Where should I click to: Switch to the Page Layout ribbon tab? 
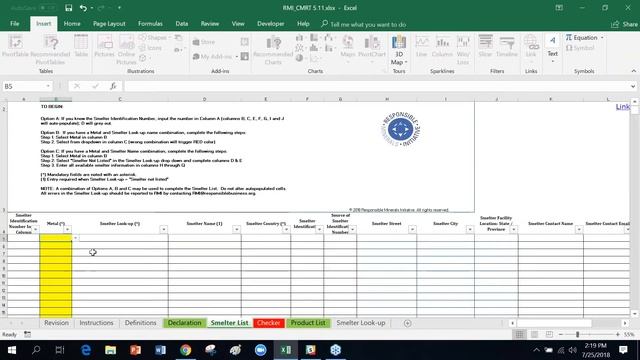(109, 24)
